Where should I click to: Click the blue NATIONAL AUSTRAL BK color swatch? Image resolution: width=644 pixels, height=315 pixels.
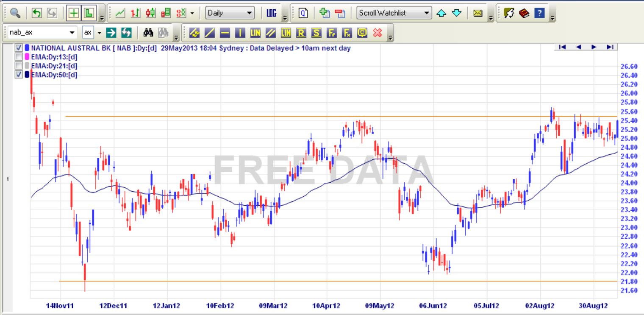27,48
